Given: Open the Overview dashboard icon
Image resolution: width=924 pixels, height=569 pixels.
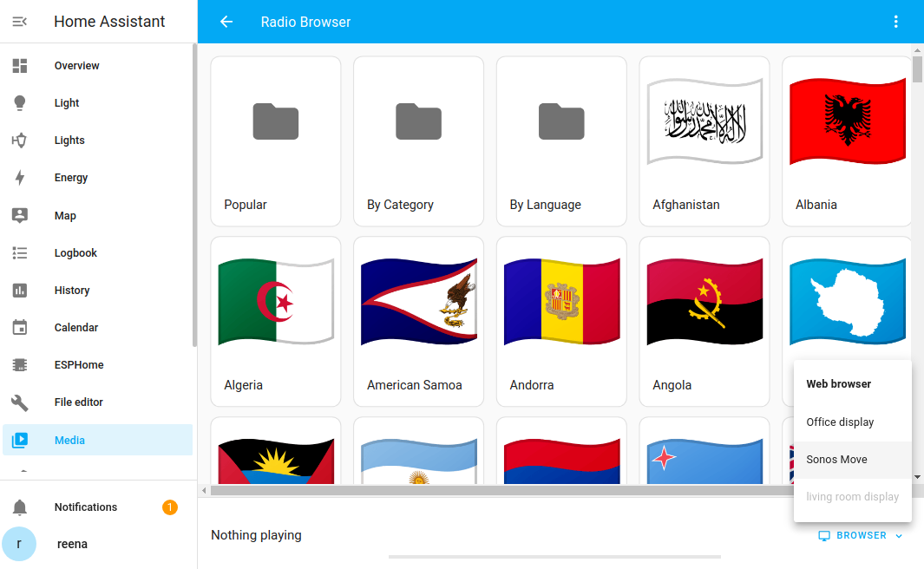Looking at the screenshot, I should (19, 65).
